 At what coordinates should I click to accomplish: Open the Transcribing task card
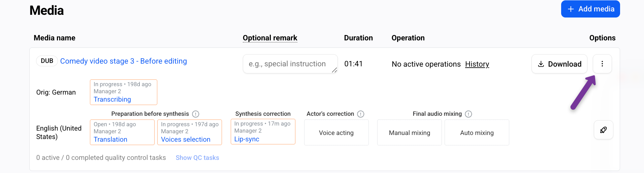124,92
